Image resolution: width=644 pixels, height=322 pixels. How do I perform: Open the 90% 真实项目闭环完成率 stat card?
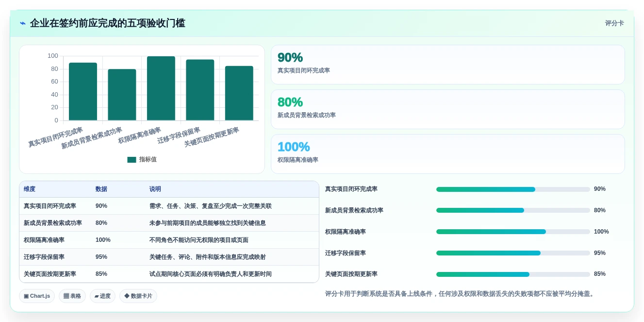click(447, 65)
